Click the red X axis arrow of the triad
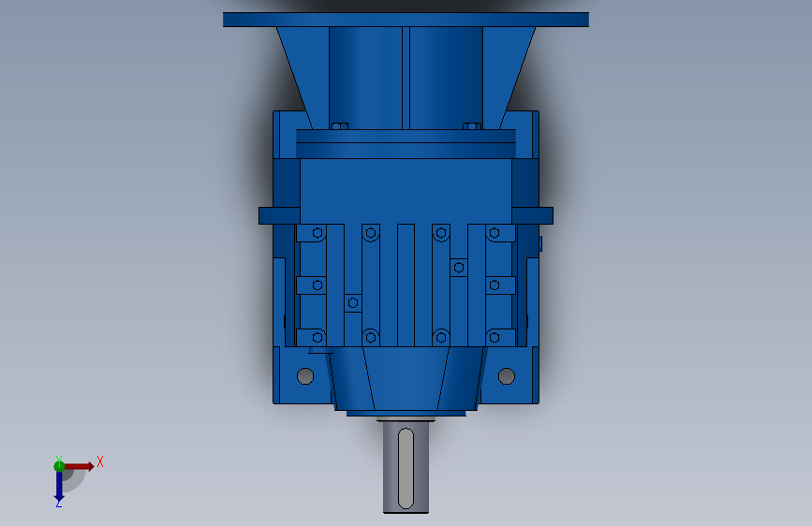Image resolution: width=812 pixels, height=526 pixels. click(x=79, y=466)
